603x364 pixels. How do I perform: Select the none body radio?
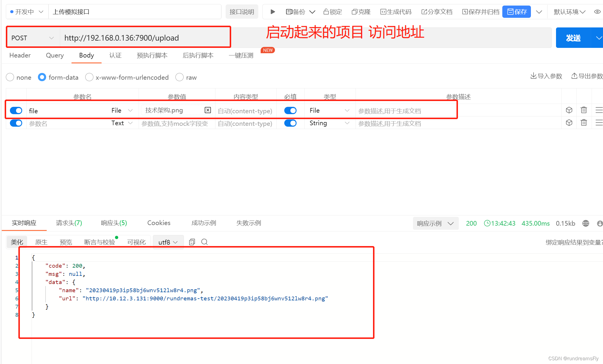tap(10, 77)
